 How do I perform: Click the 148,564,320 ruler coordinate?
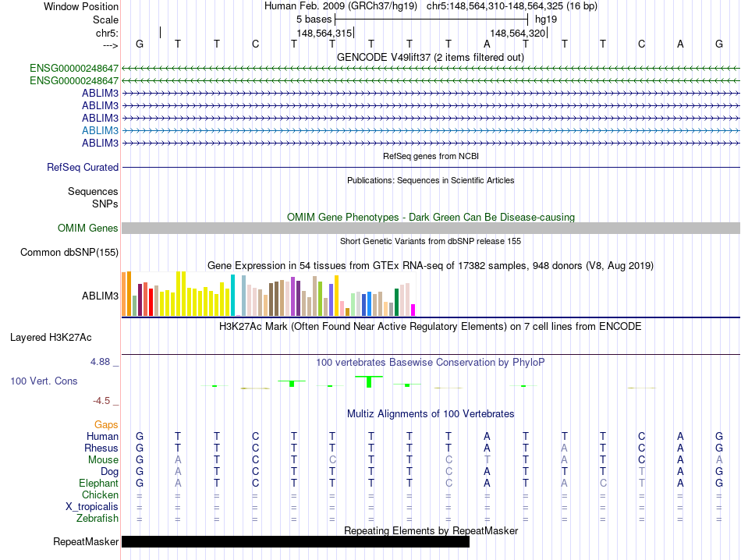point(517,33)
